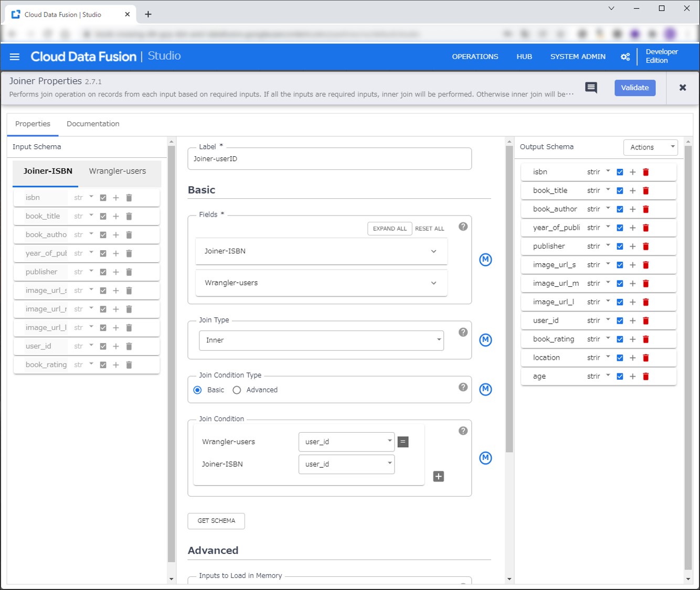
Task: Click the RESET ALL button
Action: pyautogui.click(x=430, y=229)
